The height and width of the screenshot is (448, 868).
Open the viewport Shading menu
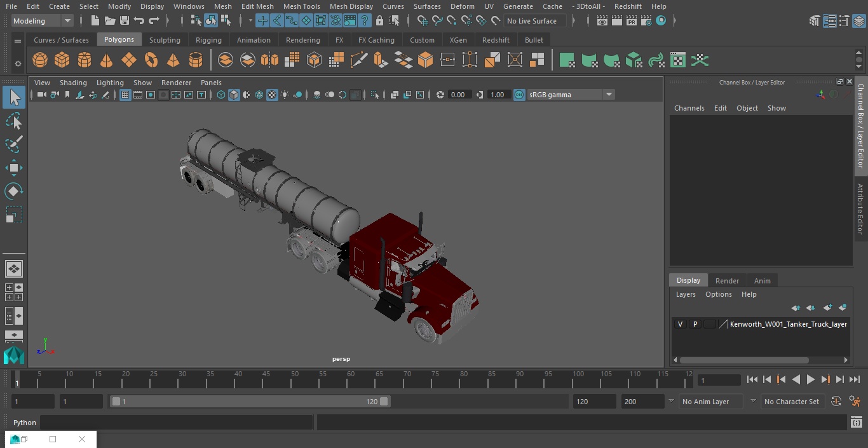click(x=73, y=83)
